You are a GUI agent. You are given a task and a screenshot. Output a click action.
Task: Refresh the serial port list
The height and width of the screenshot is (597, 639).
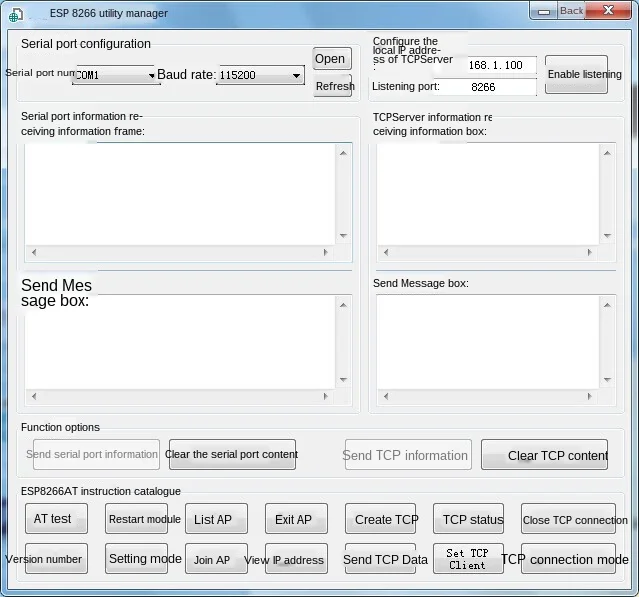(x=332, y=86)
